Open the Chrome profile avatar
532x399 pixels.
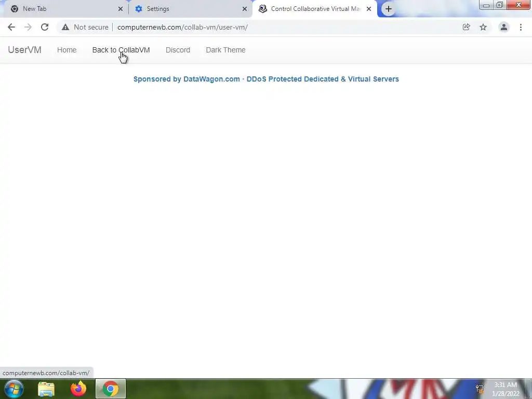click(x=504, y=27)
